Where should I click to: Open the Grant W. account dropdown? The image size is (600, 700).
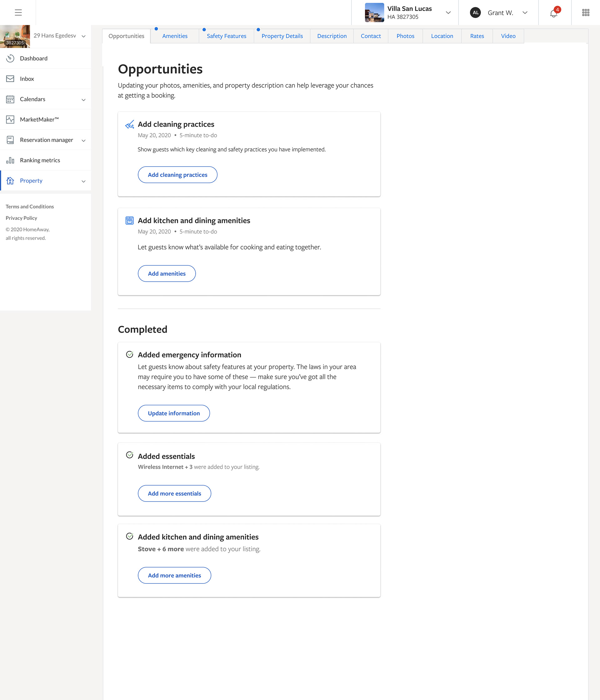point(525,13)
